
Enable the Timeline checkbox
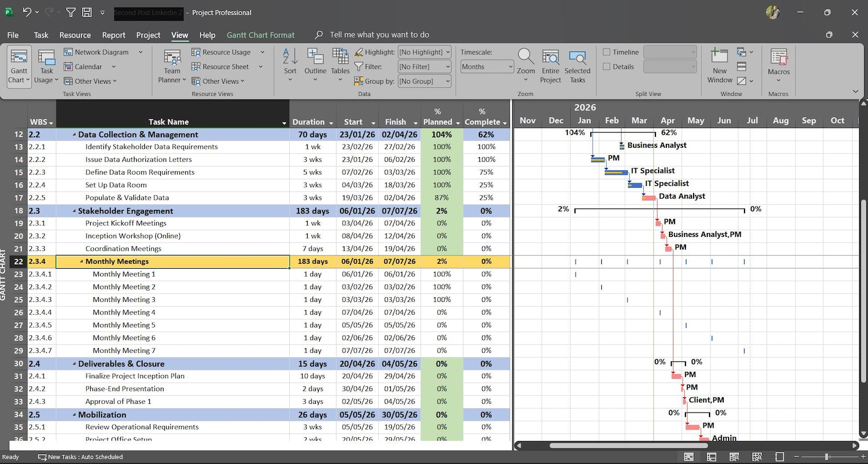pos(606,52)
